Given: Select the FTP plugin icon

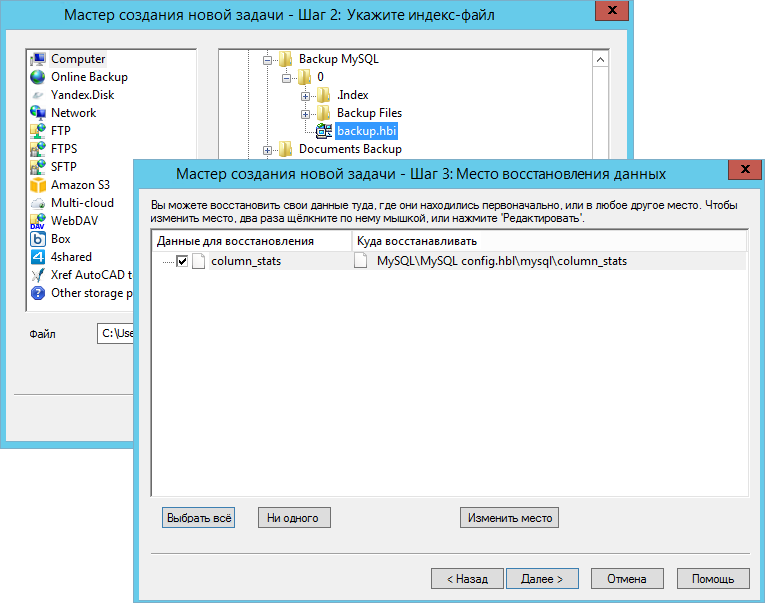Looking at the screenshot, I should click(x=38, y=131).
